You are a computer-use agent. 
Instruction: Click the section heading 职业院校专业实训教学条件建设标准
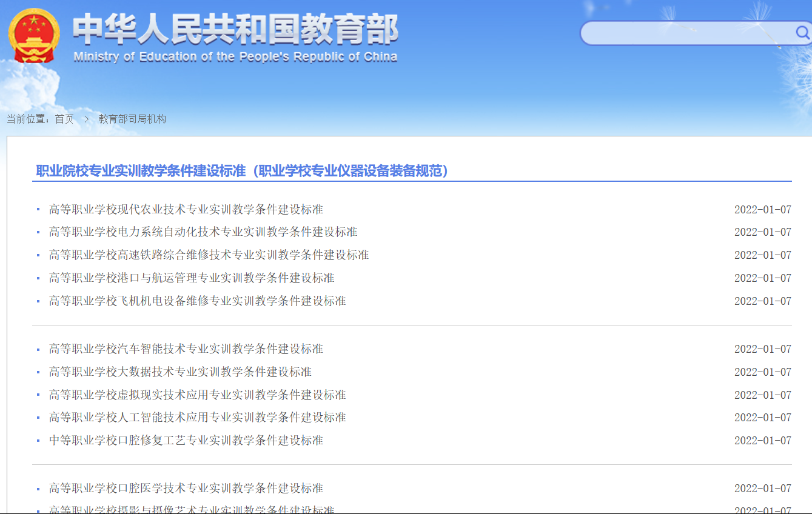pos(242,171)
